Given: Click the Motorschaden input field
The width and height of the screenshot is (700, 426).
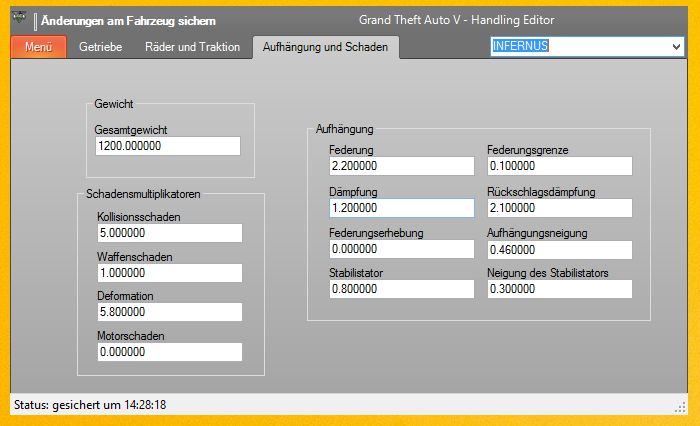Looking at the screenshot, I should pyautogui.click(x=169, y=352).
